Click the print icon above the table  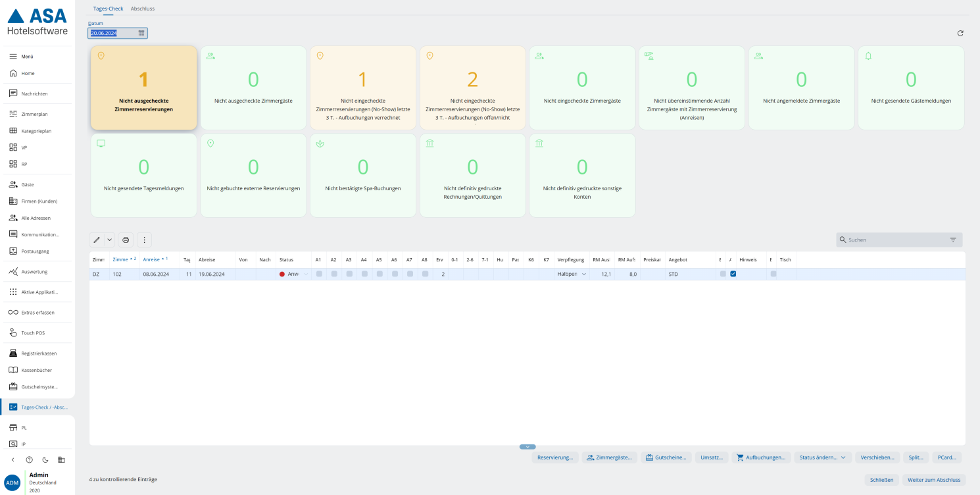126,240
